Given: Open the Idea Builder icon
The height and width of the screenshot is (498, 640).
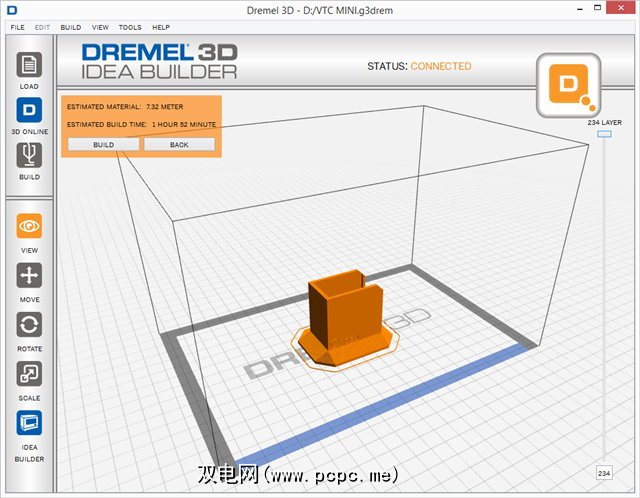Looking at the screenshot, I should coord(29,423).
